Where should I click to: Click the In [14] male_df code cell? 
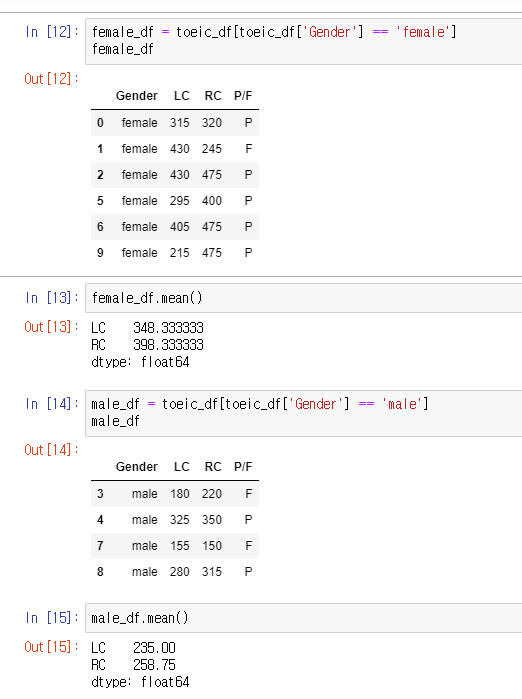tap(304, 413)
